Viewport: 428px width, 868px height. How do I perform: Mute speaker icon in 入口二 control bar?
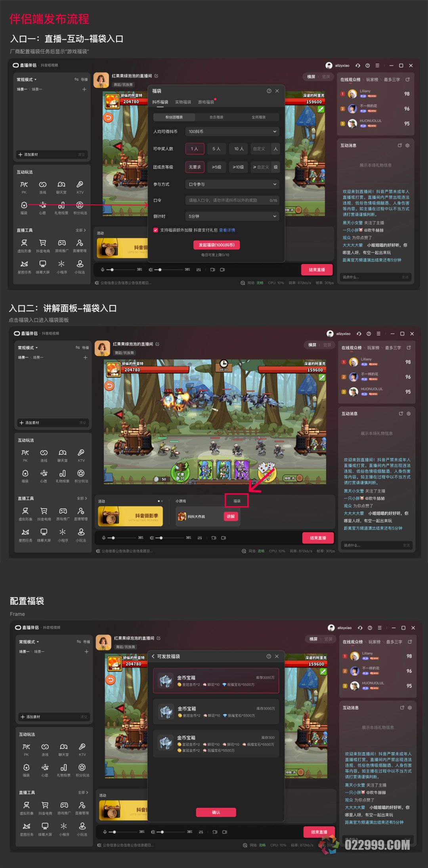[152, 538]
